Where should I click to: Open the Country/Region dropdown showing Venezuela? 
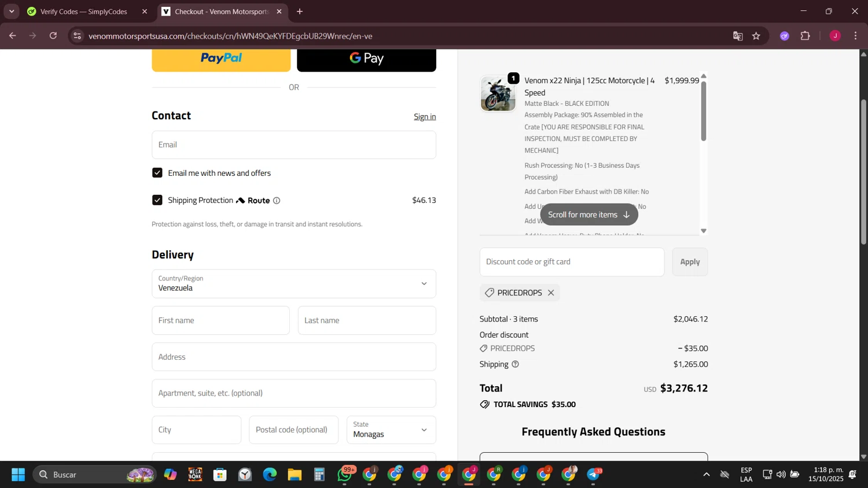click(x=294, y=284)
